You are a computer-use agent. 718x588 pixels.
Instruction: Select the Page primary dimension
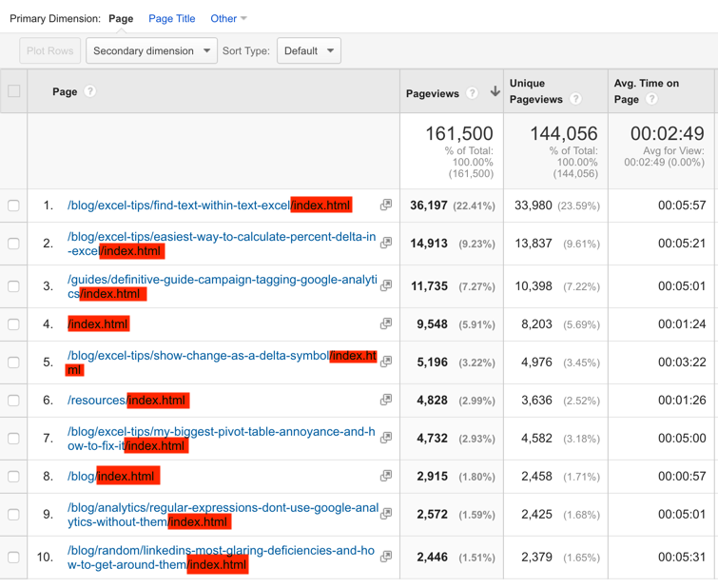[121, 18]
